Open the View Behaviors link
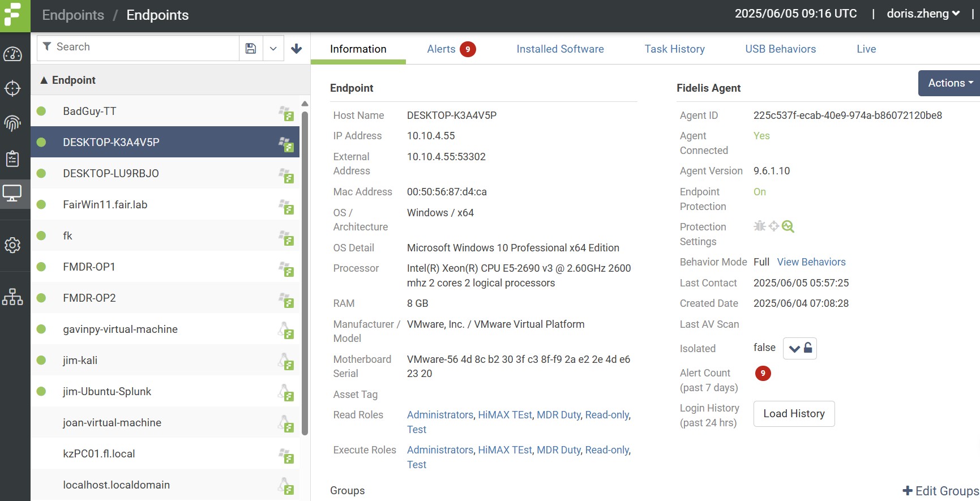 pyautogui.click(x=811, y=262)
